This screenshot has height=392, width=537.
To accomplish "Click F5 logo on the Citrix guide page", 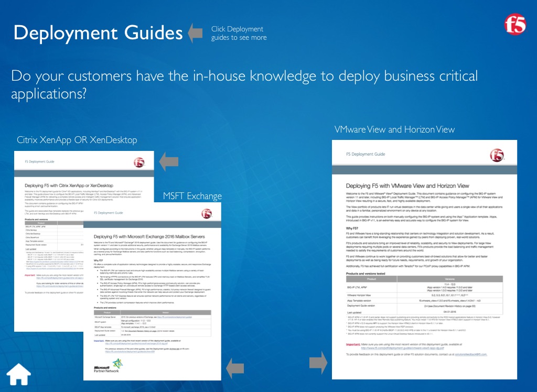I will [139, 162].
